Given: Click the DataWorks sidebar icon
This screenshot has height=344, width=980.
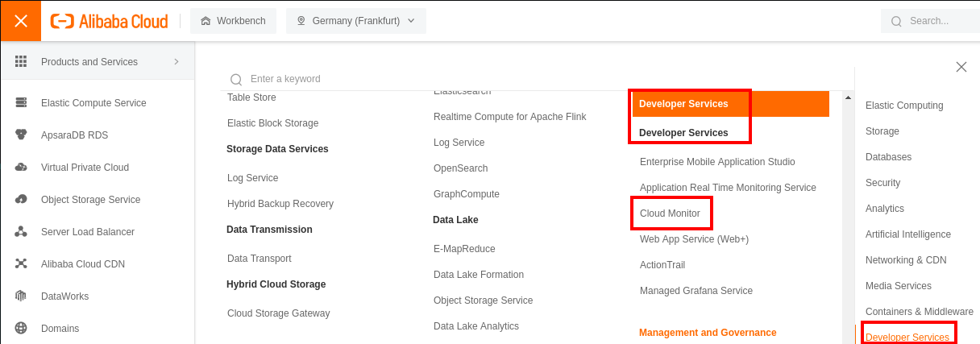Looking at the screenshot, I should (x=22, y=296).
